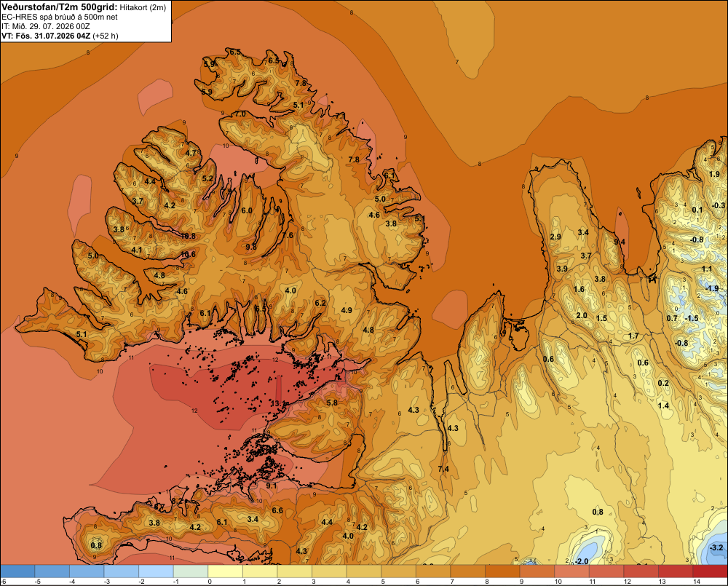Screen dimensions: 728x586
Task: Click the -2.0 temperature value
Action: 581,561
